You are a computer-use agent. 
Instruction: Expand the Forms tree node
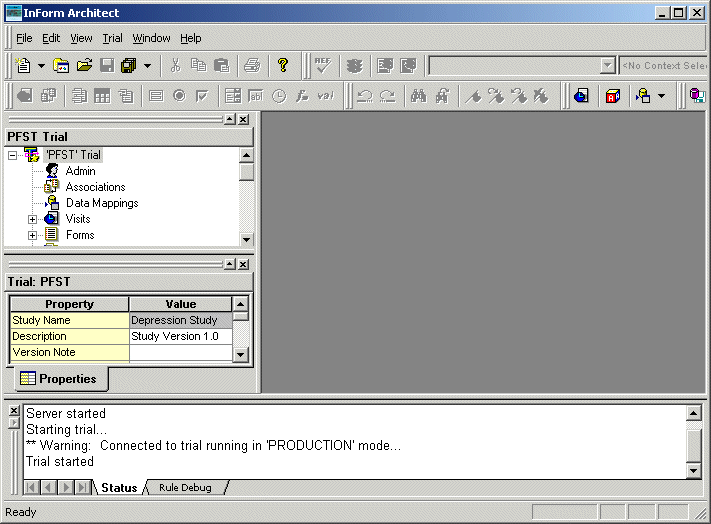32,235
